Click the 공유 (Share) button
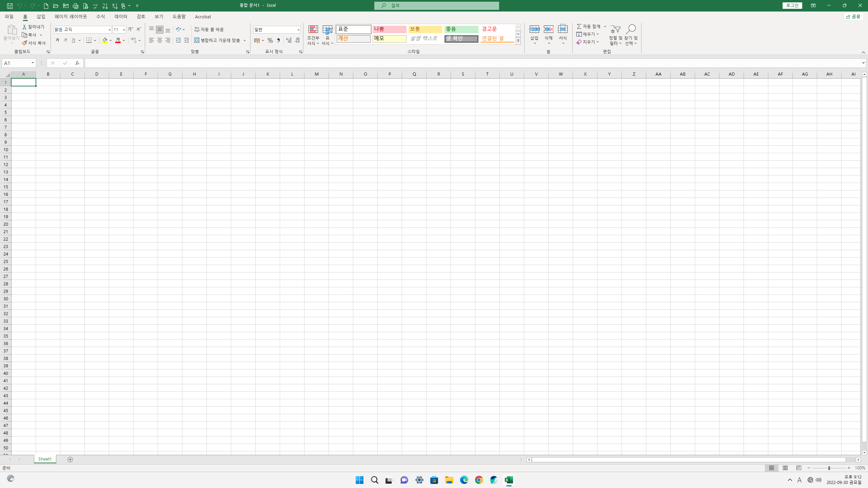 coord(853,17)
